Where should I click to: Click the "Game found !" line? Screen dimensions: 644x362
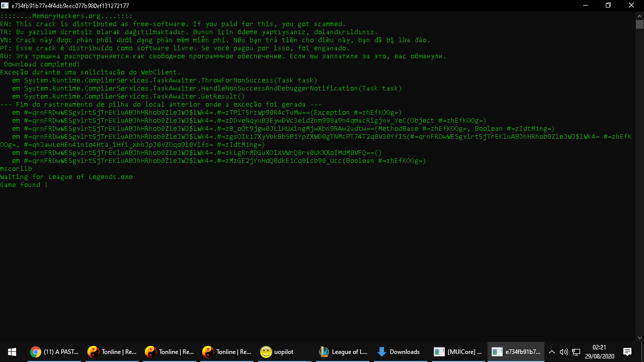pos(24,185)
